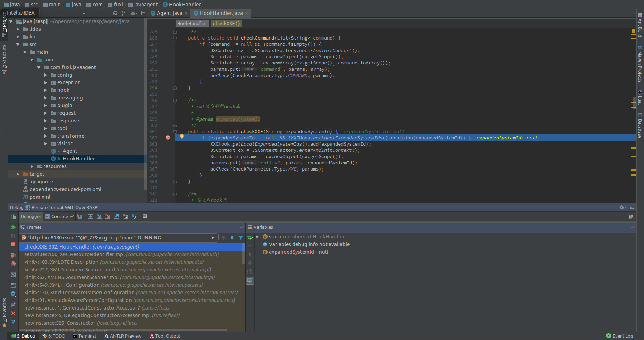Click the Resume Program green arrow
This screenshot has width=644, height=340.
tap(13, 227)
